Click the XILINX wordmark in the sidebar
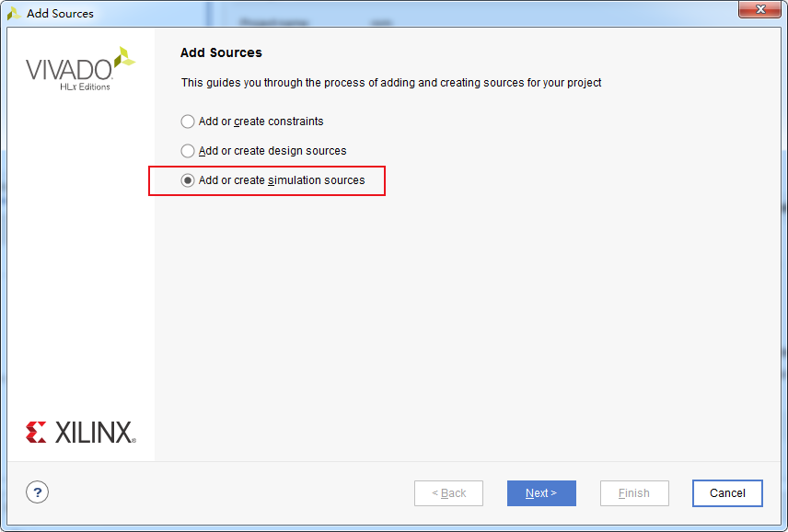788x532 pixels. tap(95, 433)
